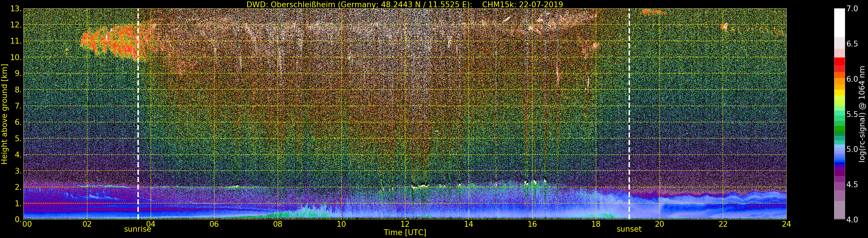
Task: Click the time tick label '12'
Action: (x=405, y=224)
